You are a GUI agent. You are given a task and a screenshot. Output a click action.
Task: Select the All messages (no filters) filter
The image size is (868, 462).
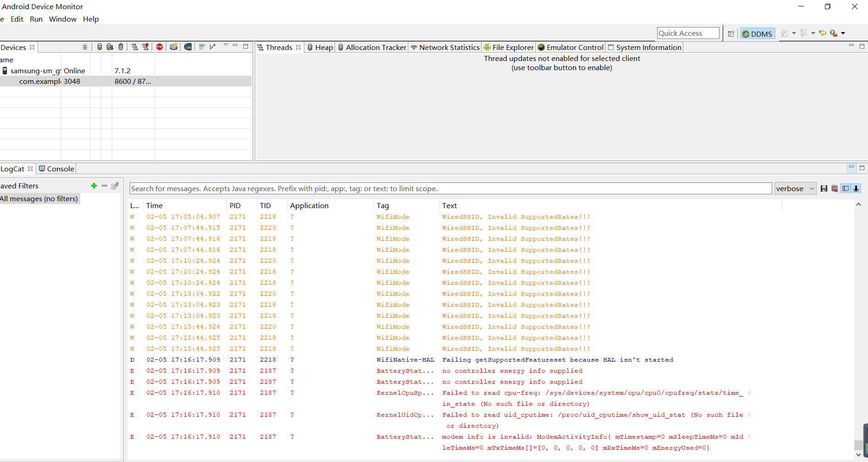[x=39, y=198]
